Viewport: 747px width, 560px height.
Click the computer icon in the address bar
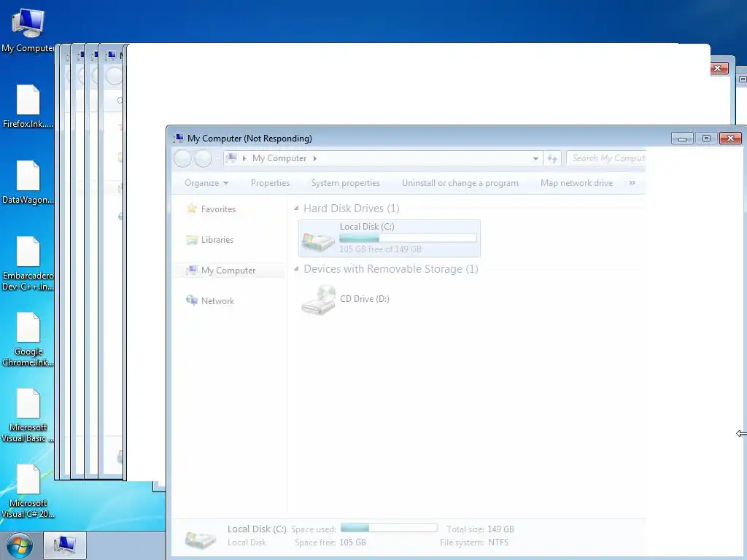231,158
